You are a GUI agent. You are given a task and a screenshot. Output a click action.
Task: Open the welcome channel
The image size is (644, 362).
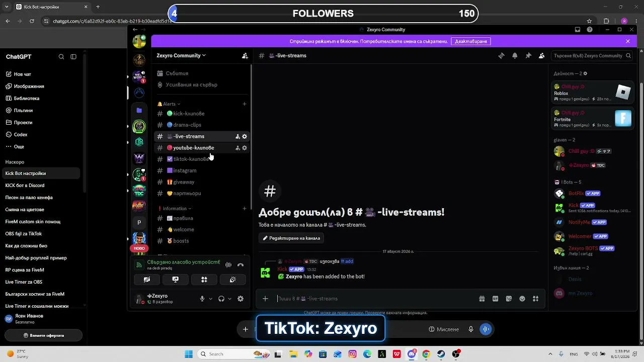click(x=201, y=230)
